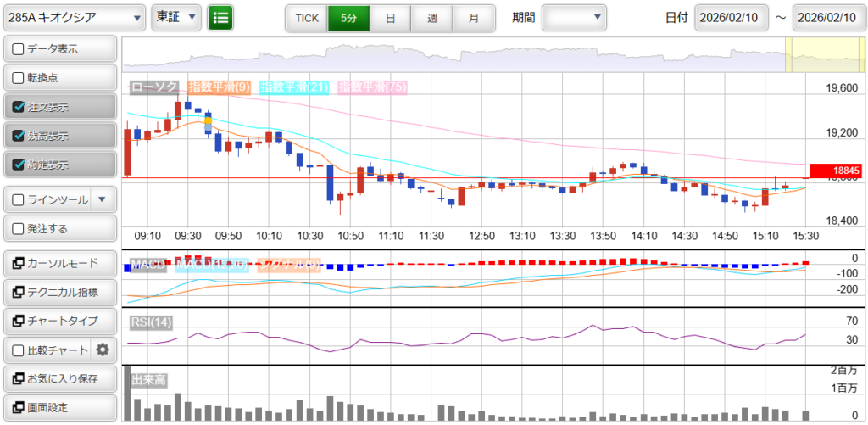Click the green list icon button
Image resolution: width=868 pixels, height=425 pixels.
coord(220,17)
